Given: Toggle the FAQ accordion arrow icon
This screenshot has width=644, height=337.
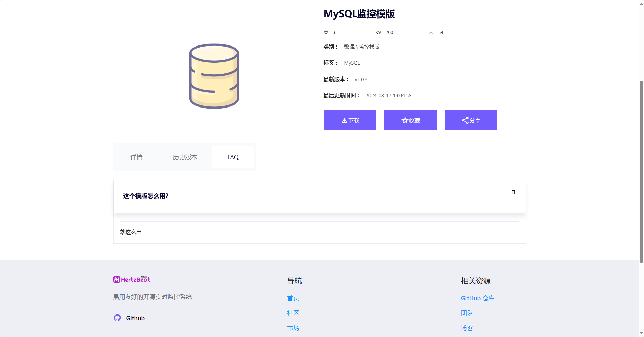Looking at the screenshot, I should pyautogui.click(x=513, y=192).
